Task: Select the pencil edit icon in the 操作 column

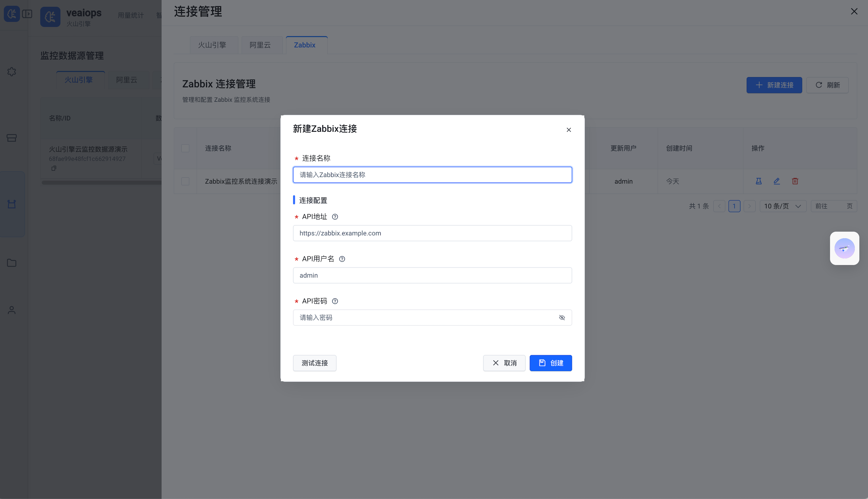Action: tap(777, 181)
